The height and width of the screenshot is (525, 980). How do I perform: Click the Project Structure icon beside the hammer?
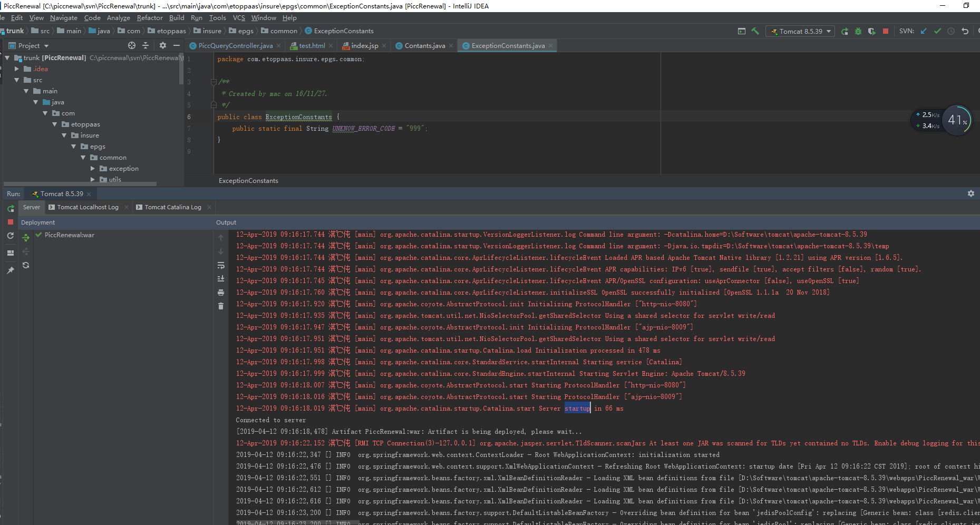tap(742, 31)
